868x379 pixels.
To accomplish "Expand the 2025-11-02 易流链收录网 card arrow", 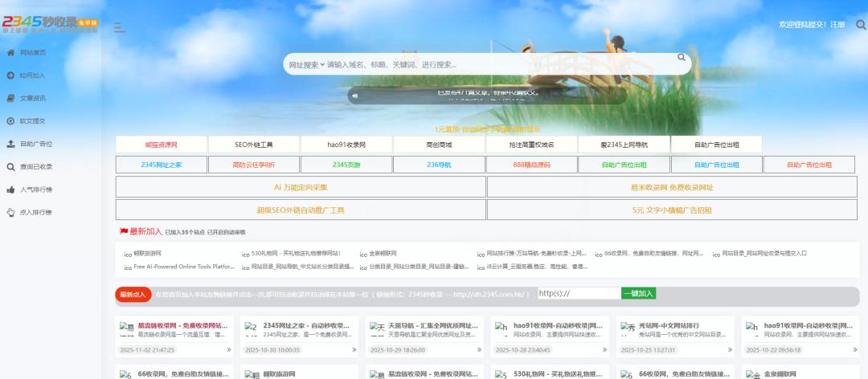I will 228,350.
